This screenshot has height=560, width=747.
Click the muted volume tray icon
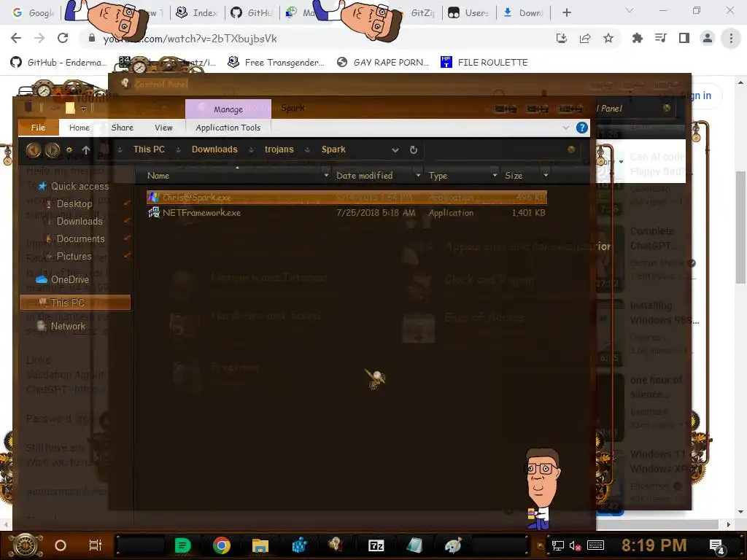[575, 545]
